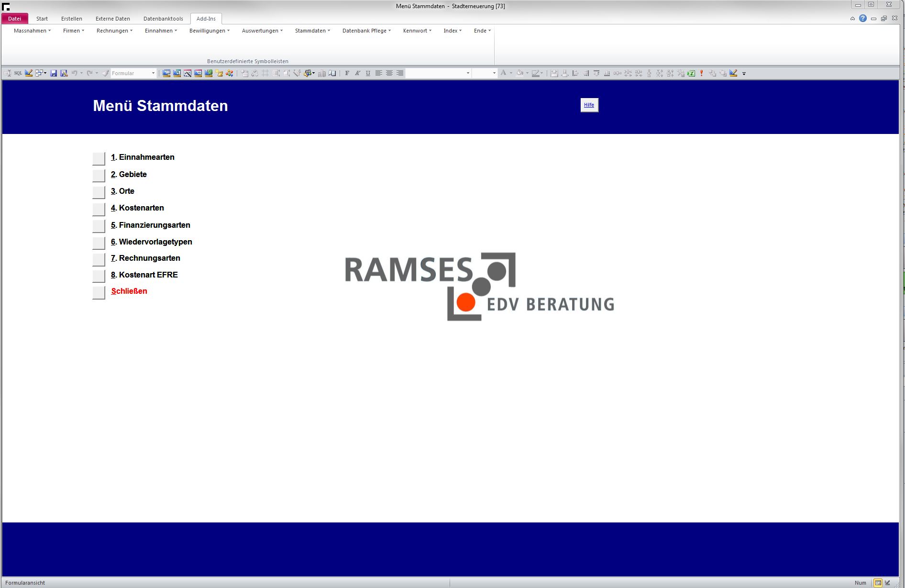Toggle the box beside 7. Rechnungsarten
905x588 pixels.
[99, 259]
